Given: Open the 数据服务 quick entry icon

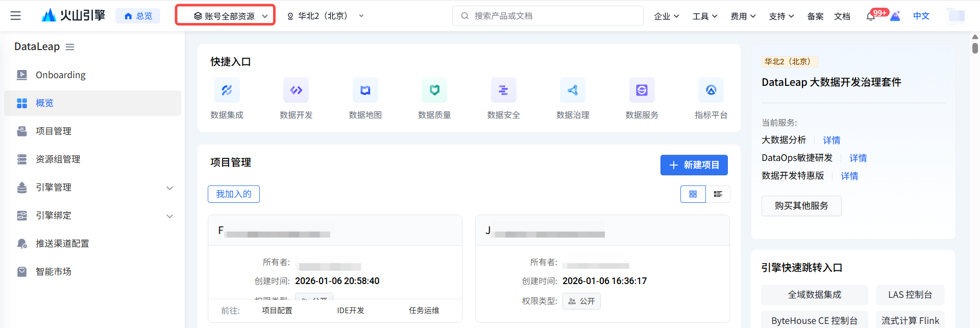Looking at the screenshot, I should click(642, 90).
